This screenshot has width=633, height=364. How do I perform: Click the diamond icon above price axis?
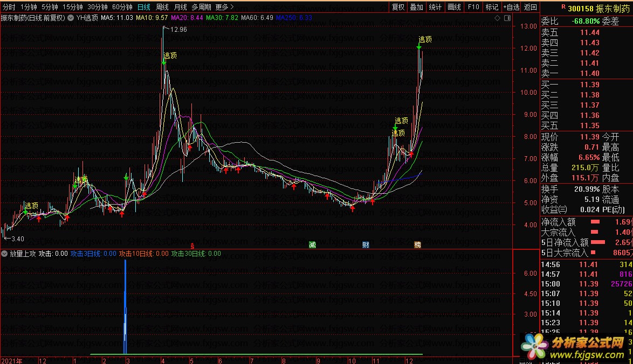[x=497, y=18]
